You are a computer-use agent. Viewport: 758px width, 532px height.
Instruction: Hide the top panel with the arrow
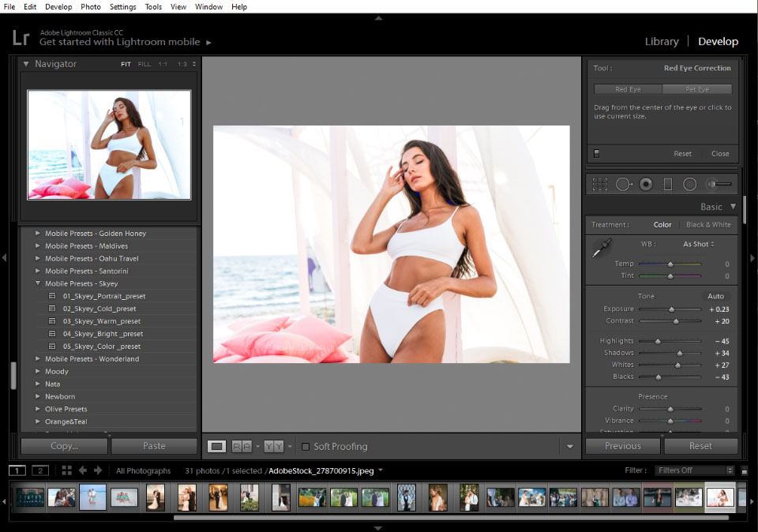(x=378, y=18)
